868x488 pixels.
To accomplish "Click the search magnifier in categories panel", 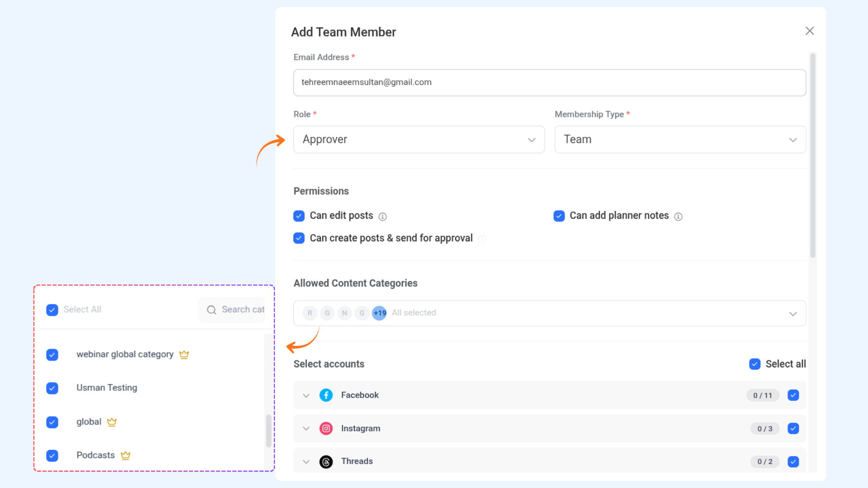I will tap(211, 310).
